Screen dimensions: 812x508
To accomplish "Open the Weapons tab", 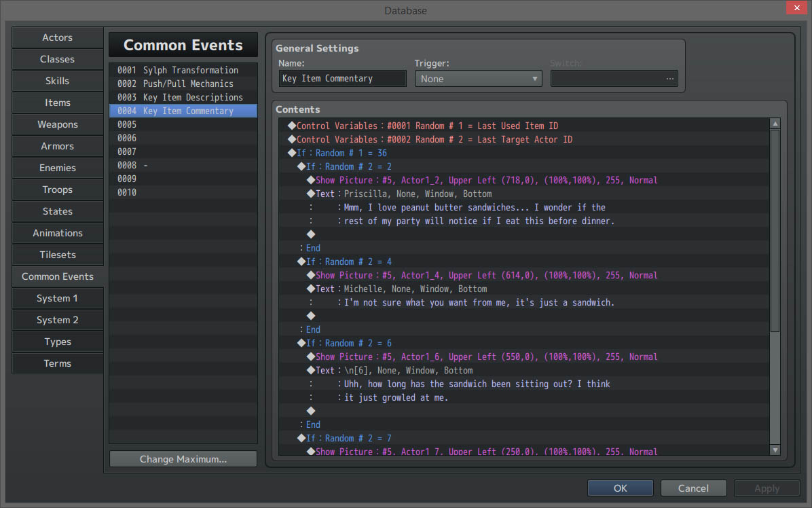I will click(58, 124).
